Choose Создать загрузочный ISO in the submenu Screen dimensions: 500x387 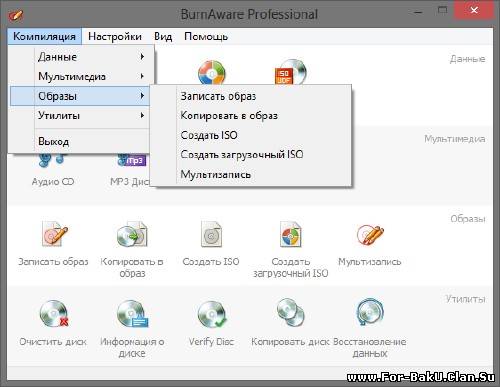252,154
